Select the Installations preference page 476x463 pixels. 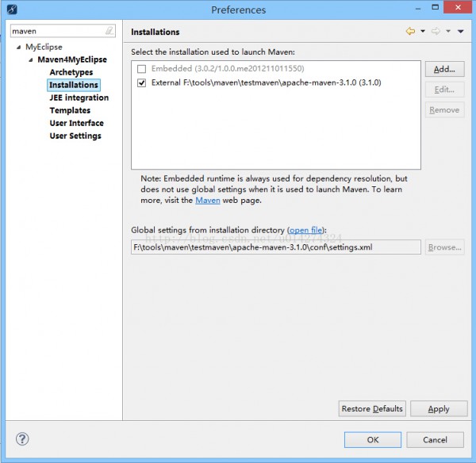point(74,85)
